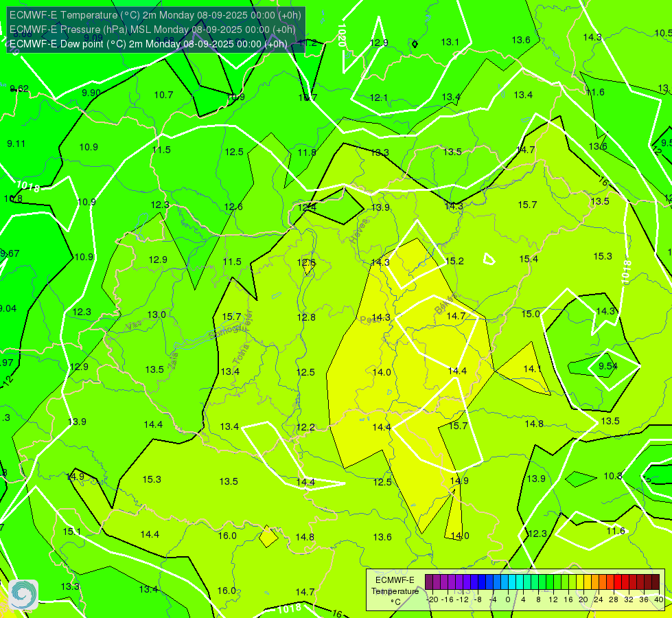This screenshot has width=672, height=618.
Task: Click the Zala county label
Action: click(x=173, y=360)
